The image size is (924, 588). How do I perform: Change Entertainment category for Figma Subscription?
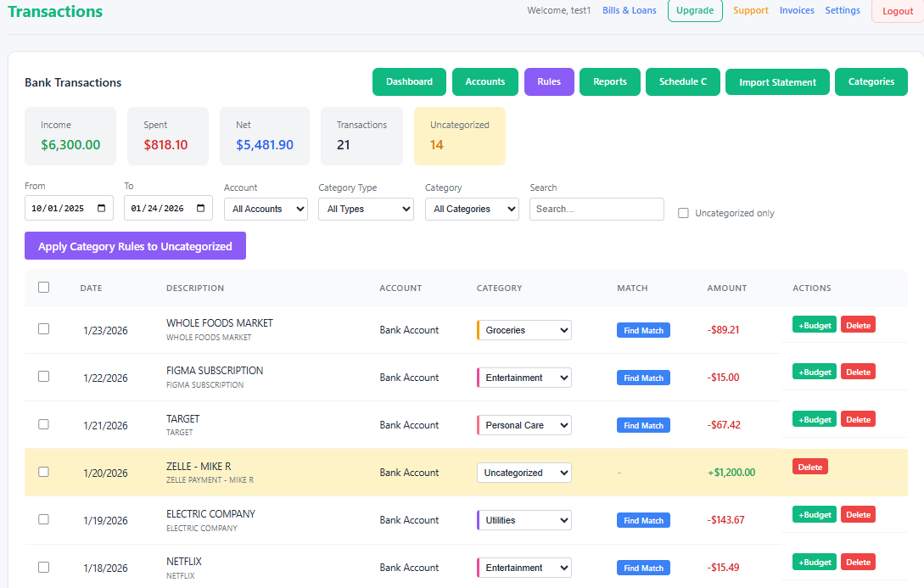click(524, 378)
